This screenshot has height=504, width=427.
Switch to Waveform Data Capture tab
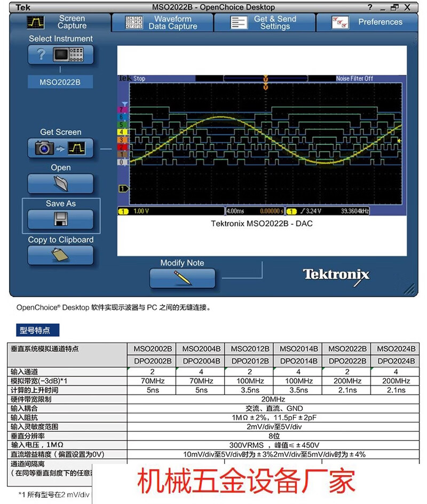tap(162, 22)
